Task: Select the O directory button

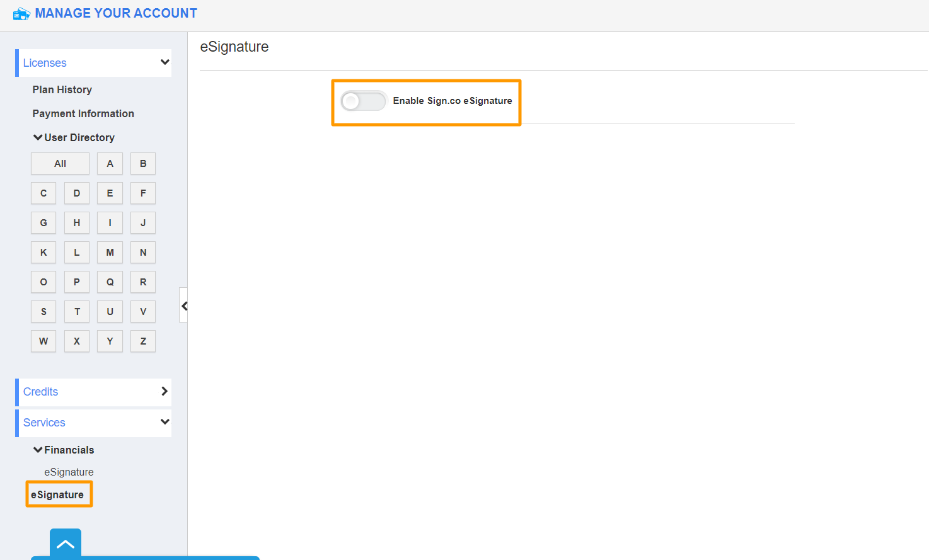Action: (x=43, y=282)
